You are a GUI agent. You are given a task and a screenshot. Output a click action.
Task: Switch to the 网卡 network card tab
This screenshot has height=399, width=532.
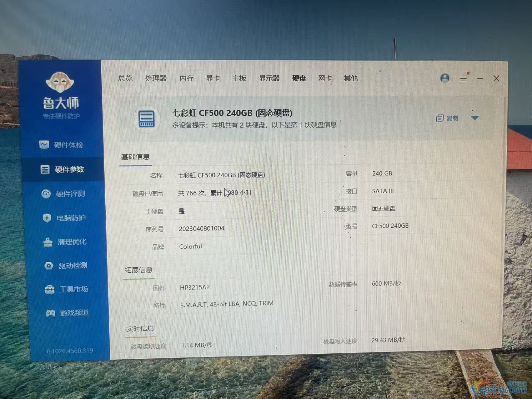tap(325, 78)
